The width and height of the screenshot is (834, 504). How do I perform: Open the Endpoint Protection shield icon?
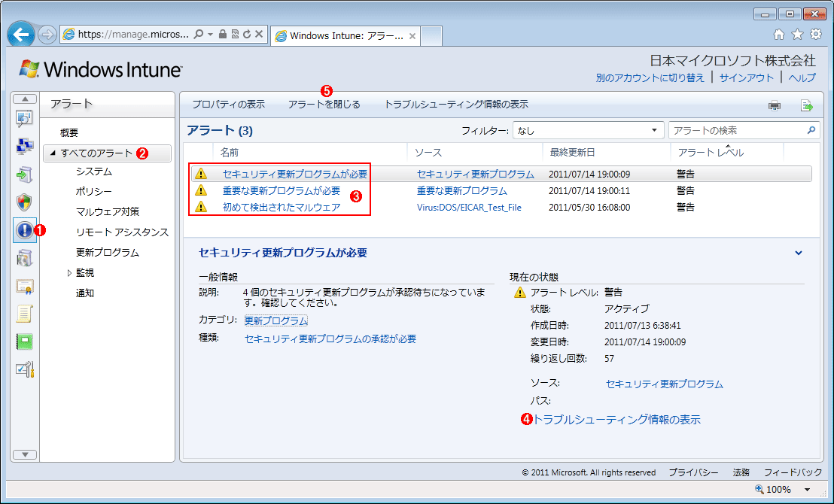pyautogui.click(x=25, y=202)
